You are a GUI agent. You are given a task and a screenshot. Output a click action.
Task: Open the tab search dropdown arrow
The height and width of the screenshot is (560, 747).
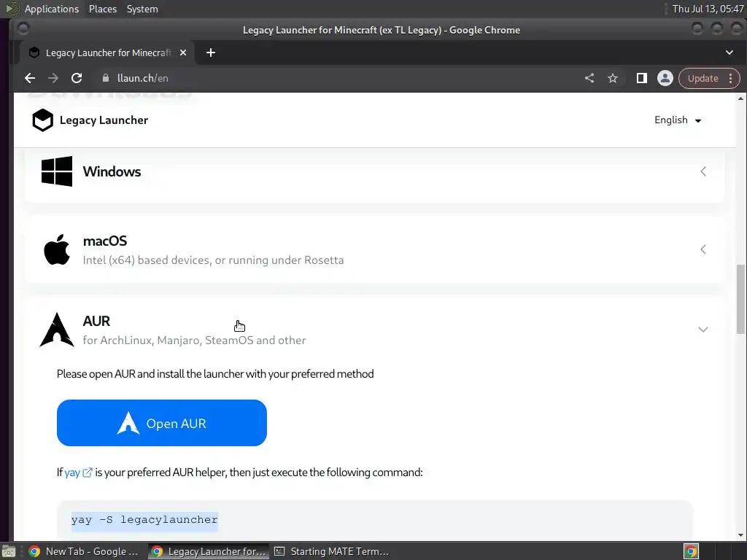pyautogui.click(x=729, y=52)
